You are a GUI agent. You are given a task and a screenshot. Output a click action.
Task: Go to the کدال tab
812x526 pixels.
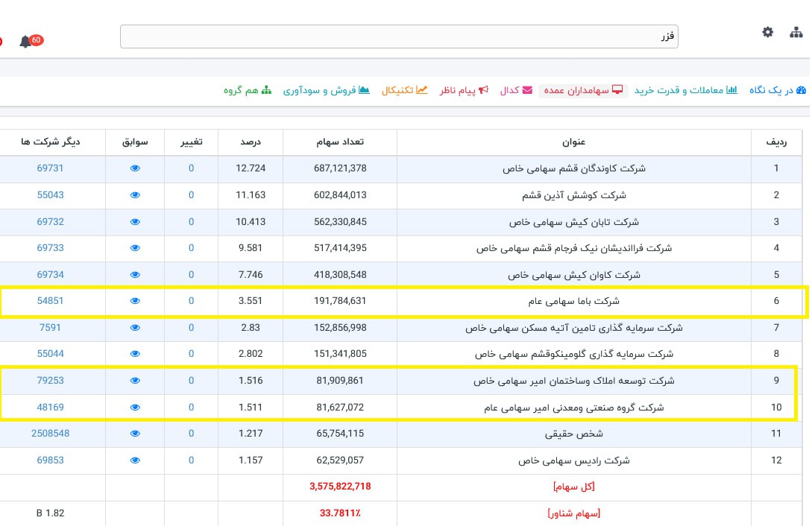coord(516,90)
